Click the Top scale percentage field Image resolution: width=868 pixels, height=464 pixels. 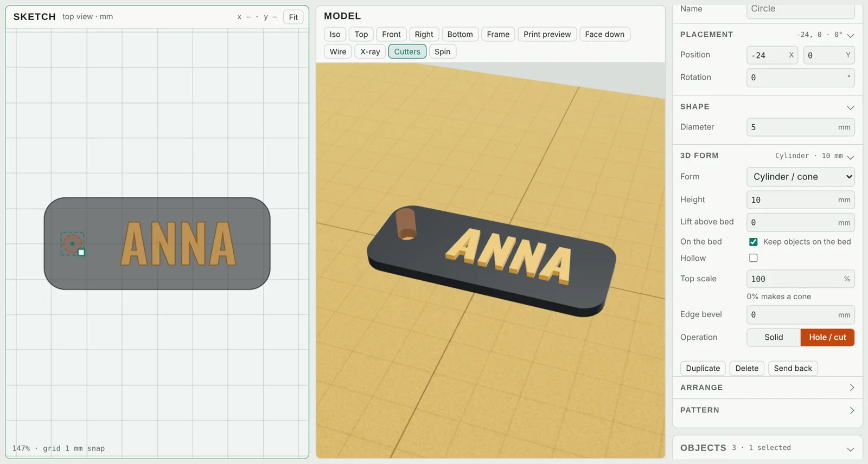(x=801, y=279)
